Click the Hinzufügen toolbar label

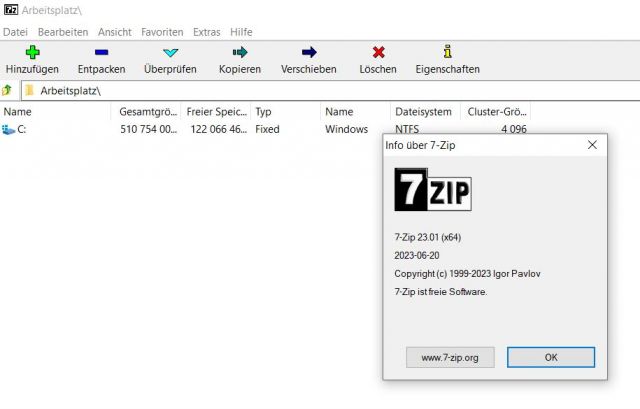tap(32, 69)
